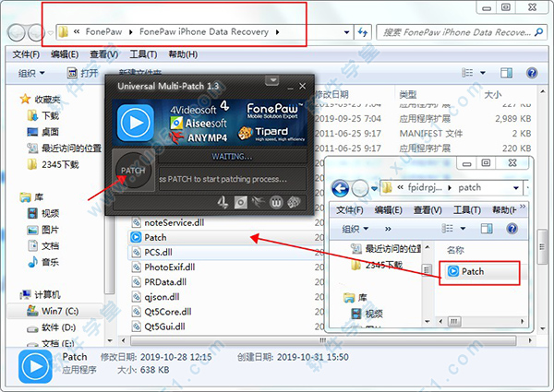Click the refresh button beside address bar

tap(363, 32)
